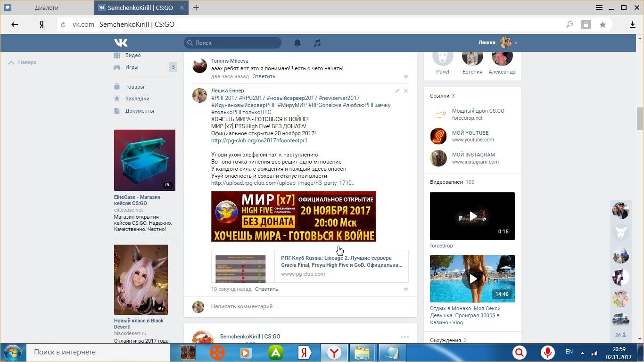Click the lock icon in the address bar
Image resolution: width=644 pixels, height=362 pixels.
tap(586, 25)
